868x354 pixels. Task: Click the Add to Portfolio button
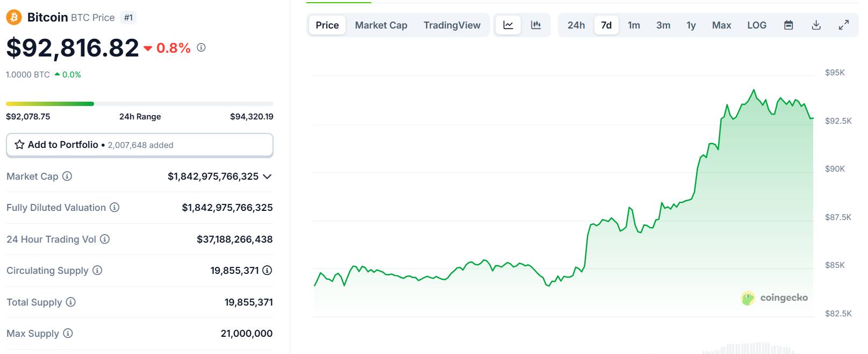click(x=140, y=145)
